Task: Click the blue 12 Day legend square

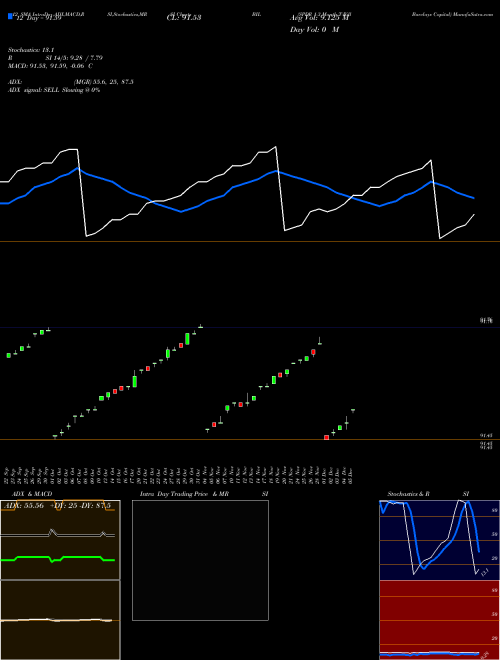Action: pyautogui.click(x=10, y=16)
